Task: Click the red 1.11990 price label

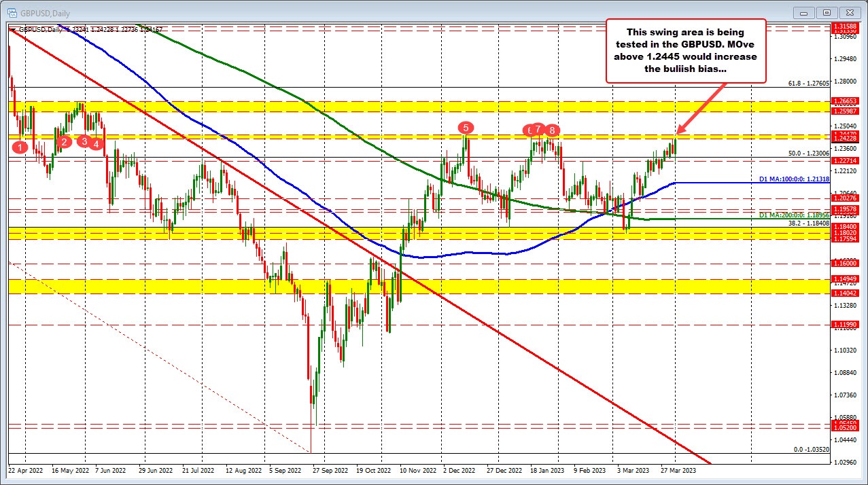Action: 845,325
